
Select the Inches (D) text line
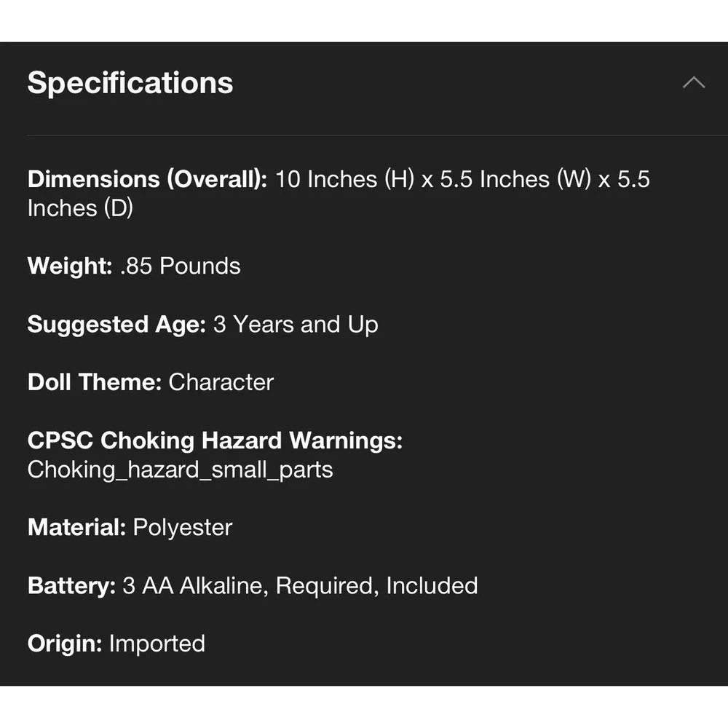80,208
